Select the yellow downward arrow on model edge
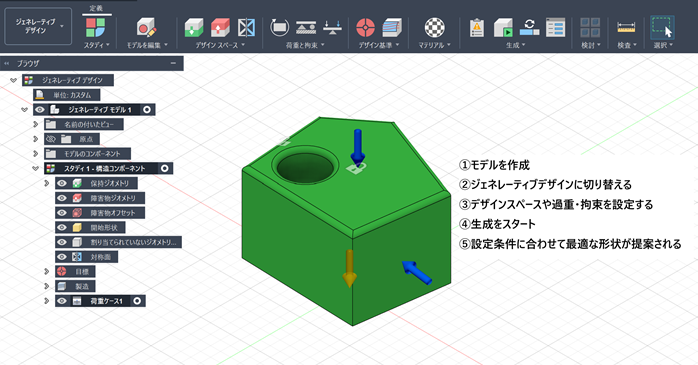The image size is (698, 365). 349,268
